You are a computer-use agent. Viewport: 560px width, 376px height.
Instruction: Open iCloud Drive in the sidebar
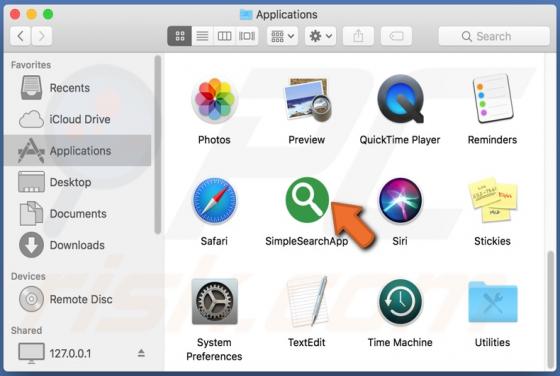pos(78,119)
